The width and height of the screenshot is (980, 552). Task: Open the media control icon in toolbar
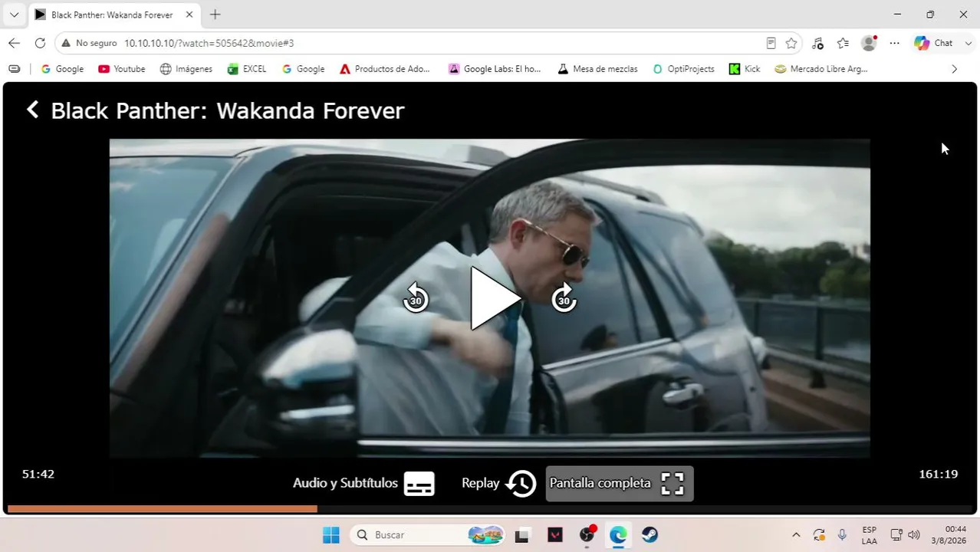click(x=817, y=43)
